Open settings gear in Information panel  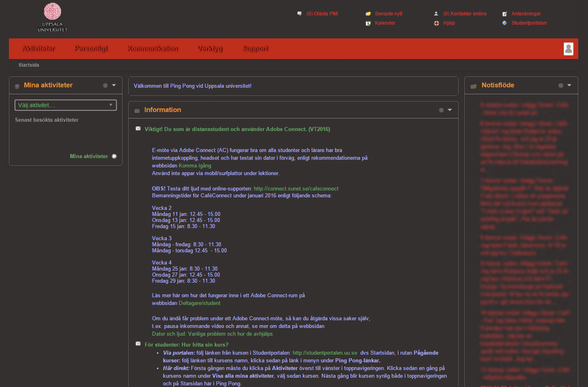coord(441,110)
